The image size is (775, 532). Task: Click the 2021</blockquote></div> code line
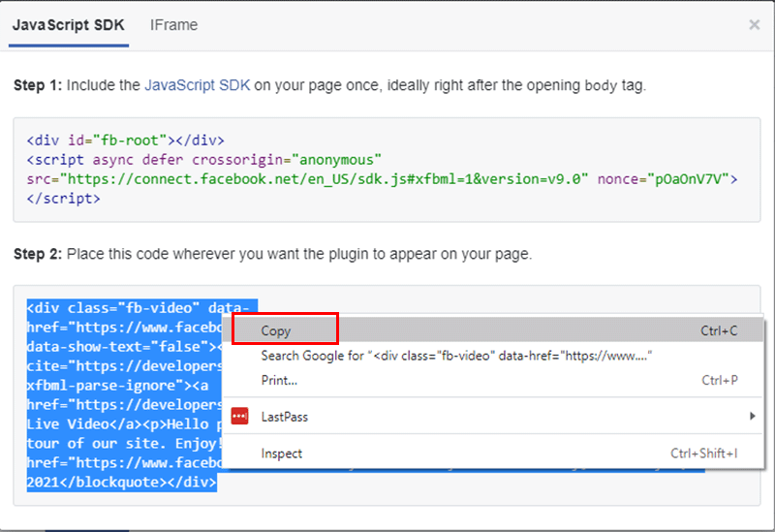[x=122, y=482]
